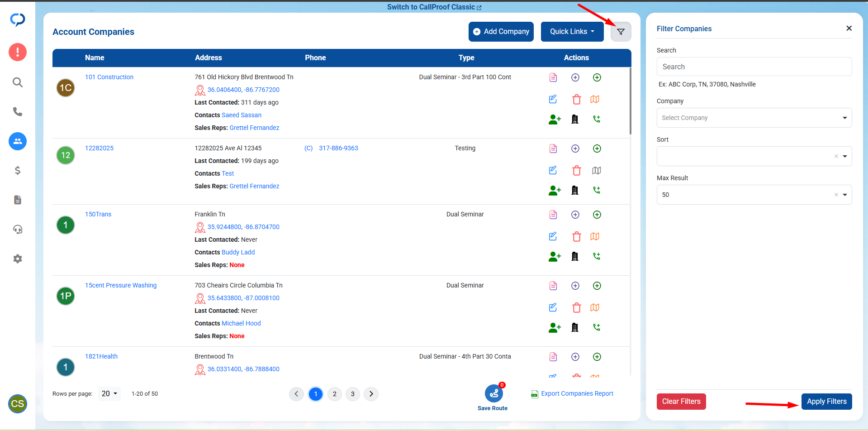Viewport: 868px width, 431px height.
Task: Click edit icon for 101 Construction
Action: tap(553, 99)
